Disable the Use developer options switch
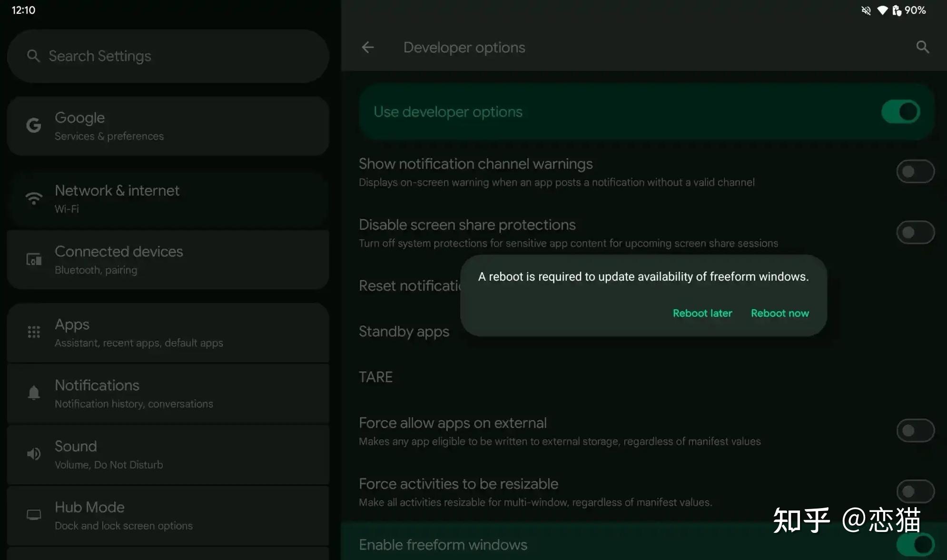This screenshot has height=560, width=947. [900, 111]
